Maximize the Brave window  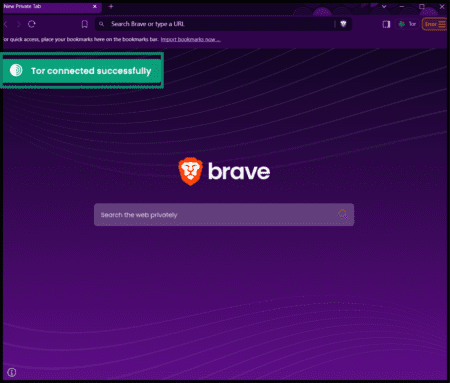[x=422, y=6]
